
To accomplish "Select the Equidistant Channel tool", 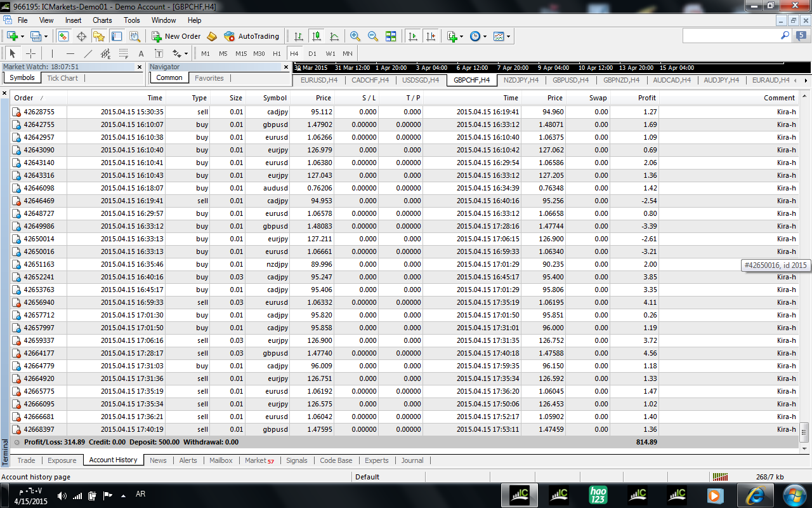I will (106, 53).
